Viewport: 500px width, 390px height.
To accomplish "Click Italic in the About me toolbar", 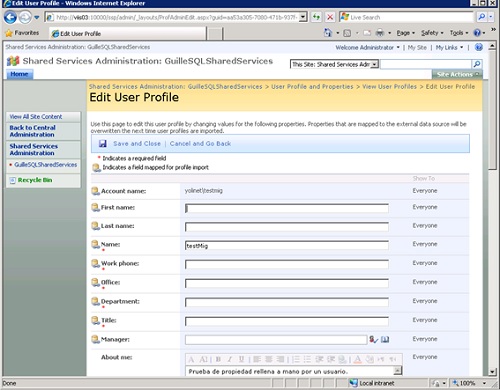I will (230, 359).
